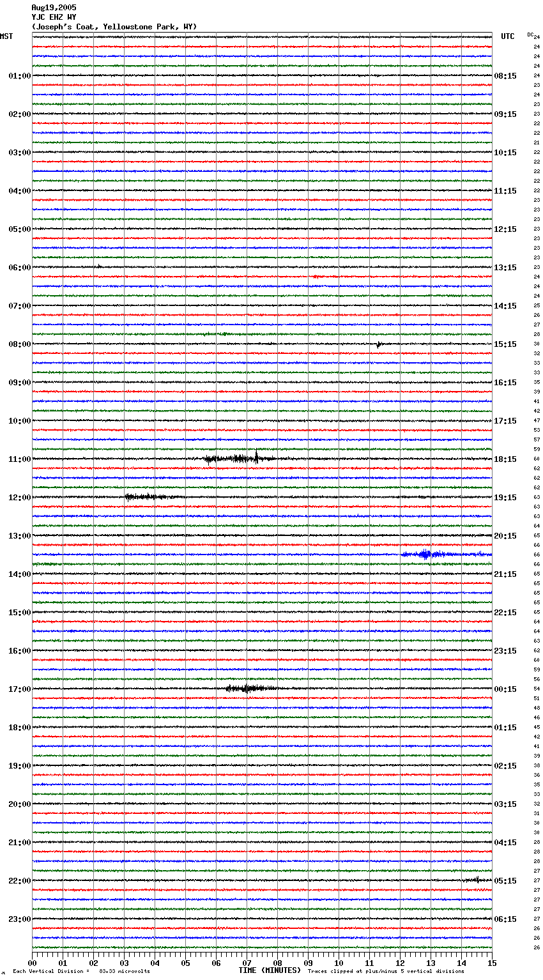Click the DC value 57
This screenshot has height=980, width=543.
[x=537, y=440]
